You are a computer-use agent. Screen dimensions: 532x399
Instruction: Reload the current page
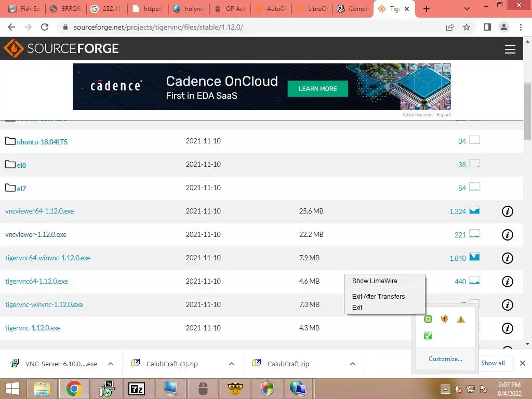pos(45,27)
